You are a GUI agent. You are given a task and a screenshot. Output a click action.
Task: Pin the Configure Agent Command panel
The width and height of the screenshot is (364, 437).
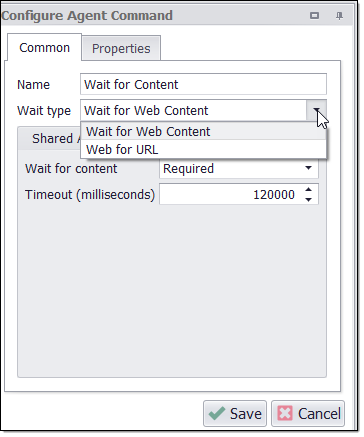pos(339,16)
